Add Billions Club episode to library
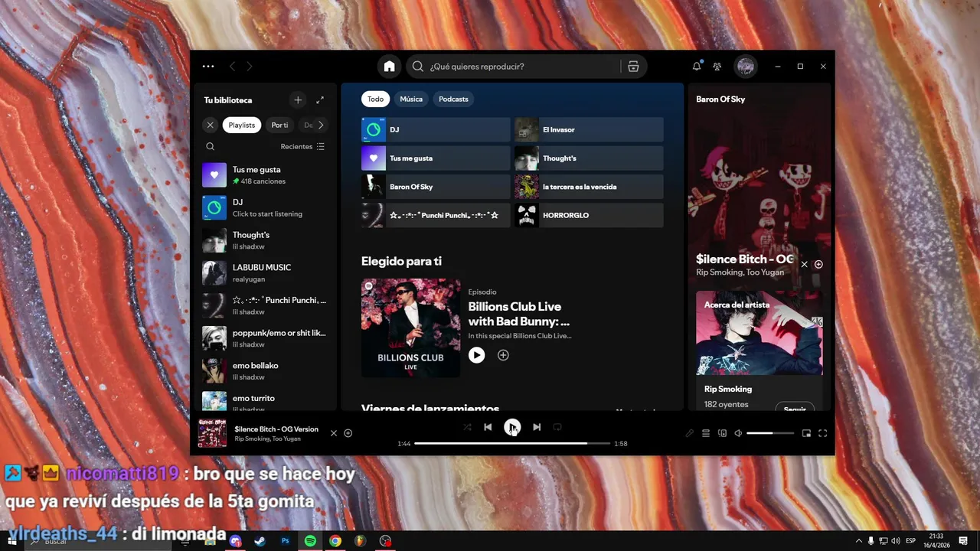The width and height of the screenshot is (980, 551). [503, 355]
